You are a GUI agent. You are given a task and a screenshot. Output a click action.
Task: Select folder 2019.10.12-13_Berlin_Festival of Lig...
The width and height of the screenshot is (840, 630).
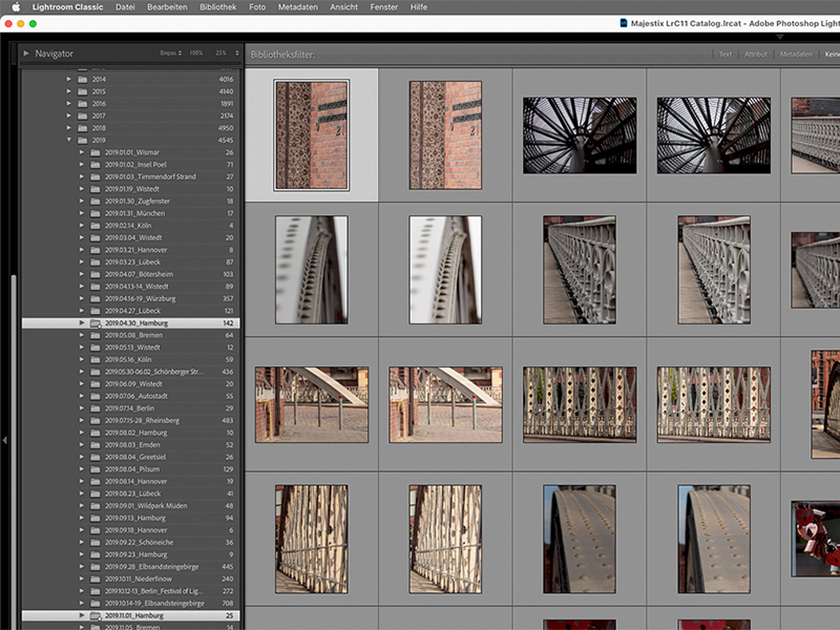point(131,591)
